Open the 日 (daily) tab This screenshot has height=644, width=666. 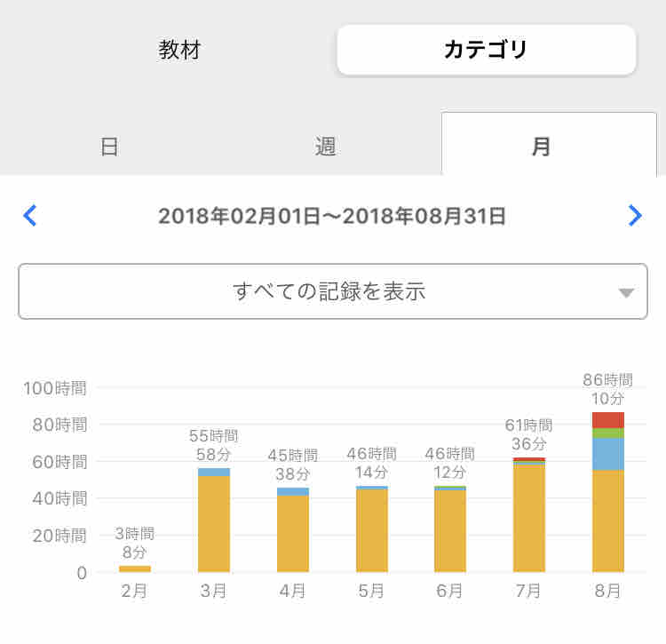click(x=109, y=147)
